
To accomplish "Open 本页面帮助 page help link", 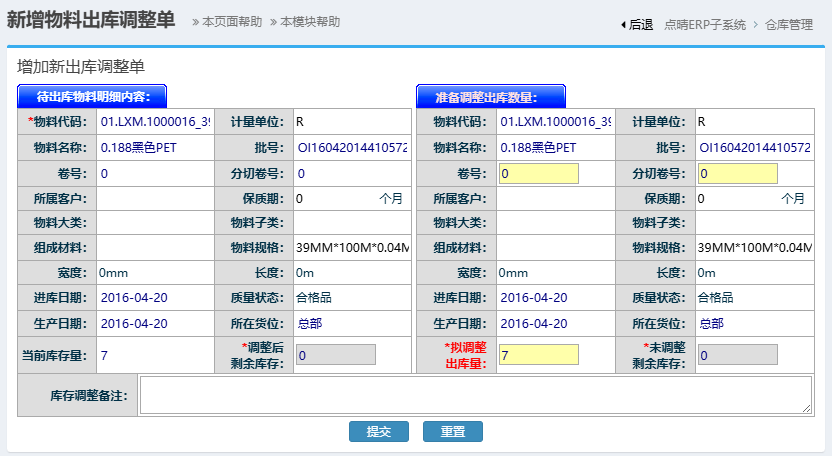I will (227, 22).
